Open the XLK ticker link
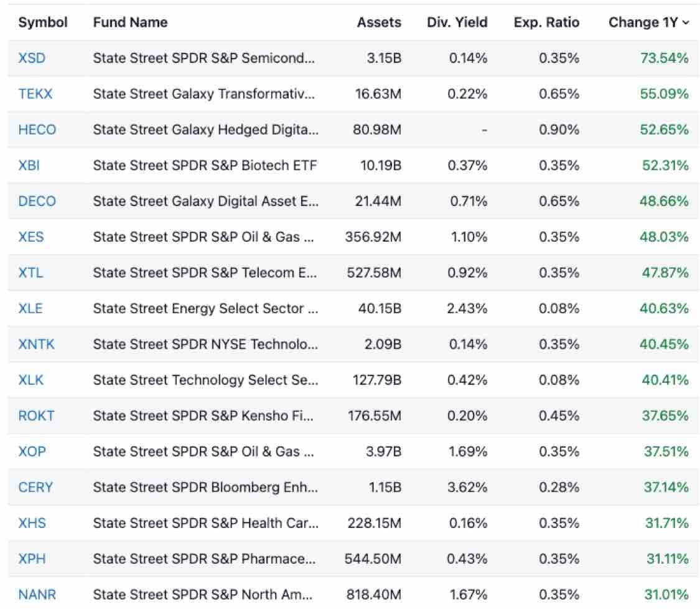This screenshot has height=609, width=700. pos(31,380)
